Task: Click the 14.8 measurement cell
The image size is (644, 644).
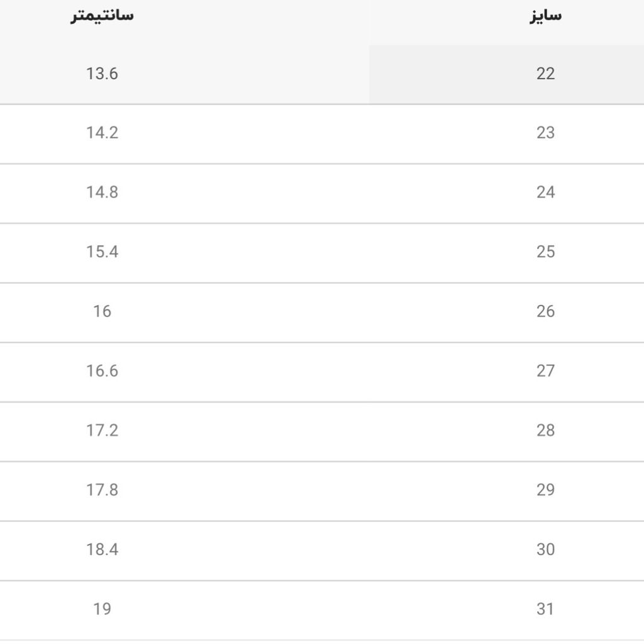Action: 102,192
